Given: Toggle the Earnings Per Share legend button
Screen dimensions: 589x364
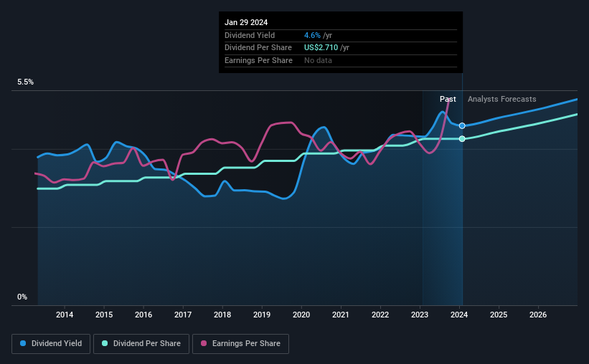Looking at the screenshot, I should click(x=240, y=343).
